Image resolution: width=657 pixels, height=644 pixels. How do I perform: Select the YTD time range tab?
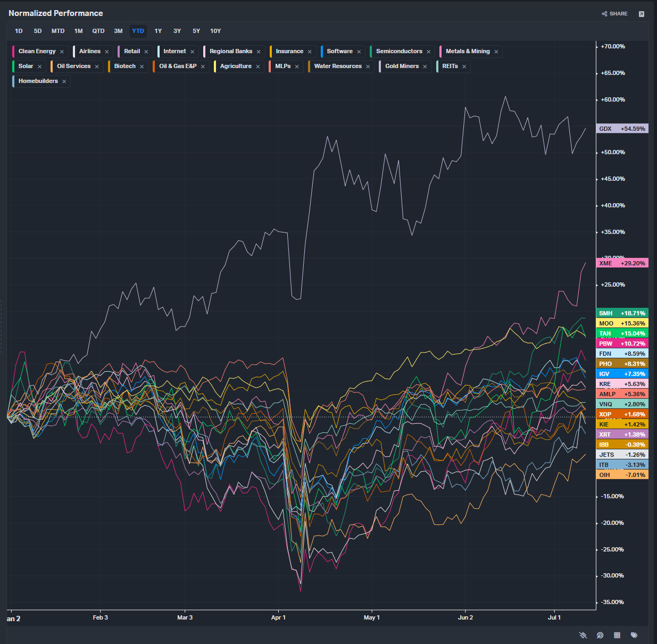pyautogui.click(x=138, y=31)
